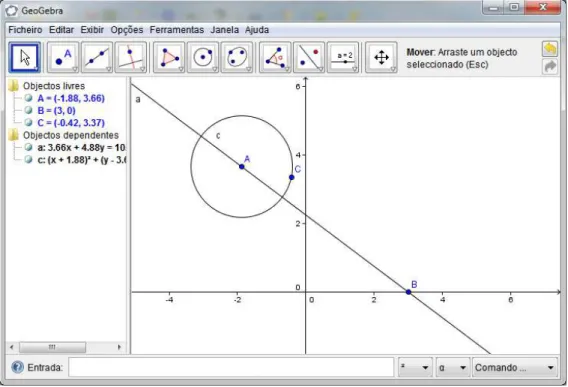The image size is (568, 387).
Task: Toggle visibility of line a
Action: click(28, 147)
